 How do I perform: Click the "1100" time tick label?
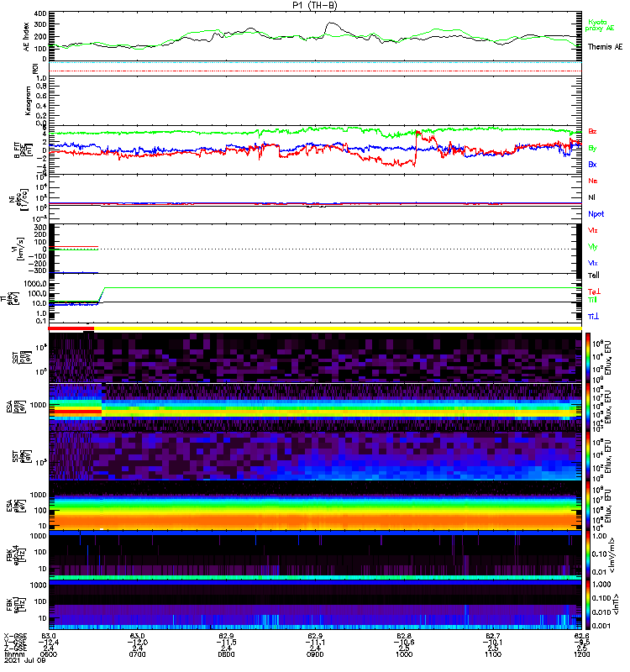pos(493,654)
